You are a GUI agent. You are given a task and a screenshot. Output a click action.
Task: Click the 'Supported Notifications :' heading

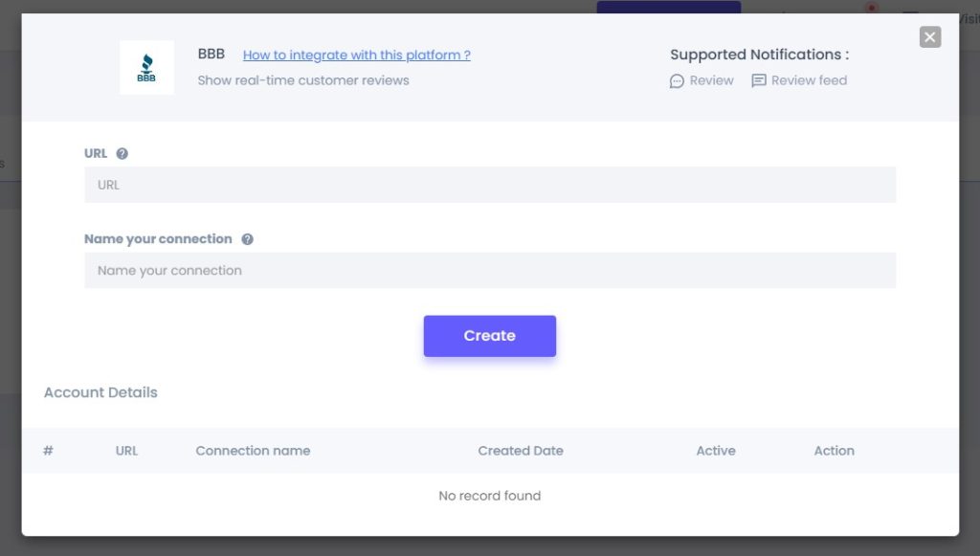(x=759, y=55)
